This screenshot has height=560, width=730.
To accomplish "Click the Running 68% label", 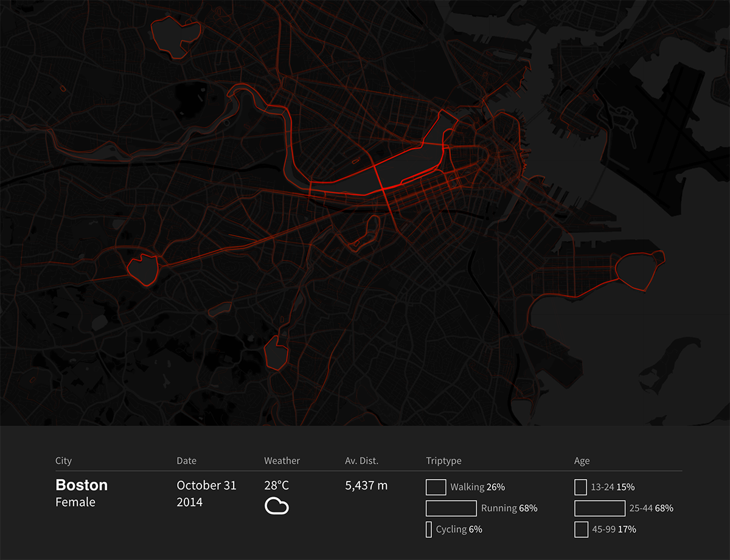I will tap(509, 508).
